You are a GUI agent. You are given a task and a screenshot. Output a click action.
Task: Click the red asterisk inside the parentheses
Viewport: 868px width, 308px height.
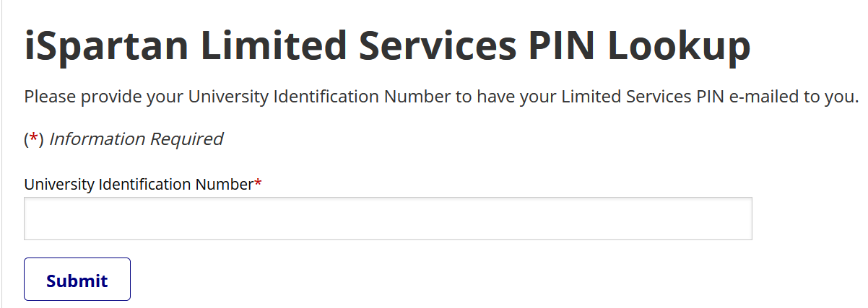pos(32,139)
